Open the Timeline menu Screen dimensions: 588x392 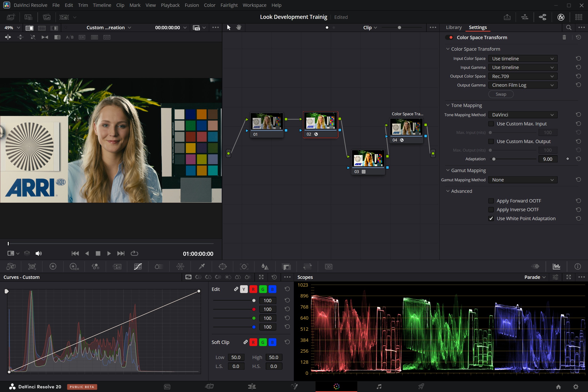pos(102,5)
